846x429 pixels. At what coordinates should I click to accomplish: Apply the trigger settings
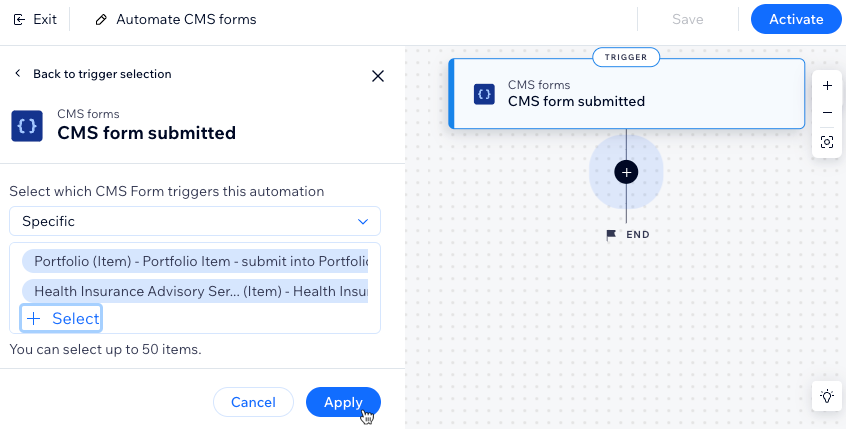coord(343,402)
